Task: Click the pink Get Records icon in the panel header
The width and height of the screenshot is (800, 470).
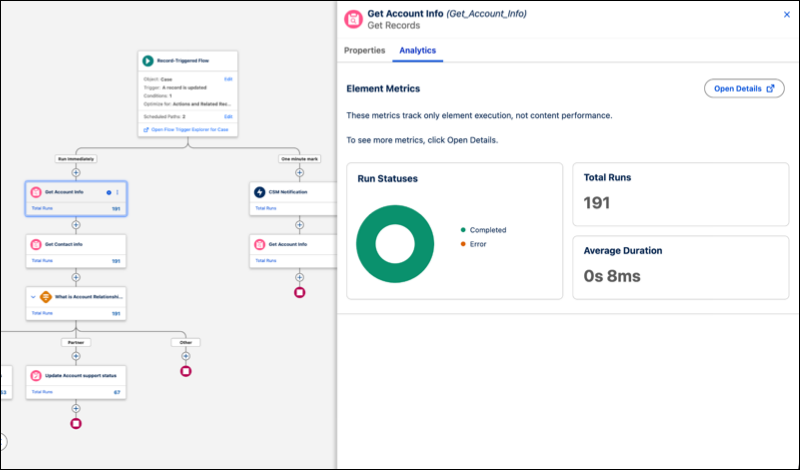Action: tap(353, 19)
